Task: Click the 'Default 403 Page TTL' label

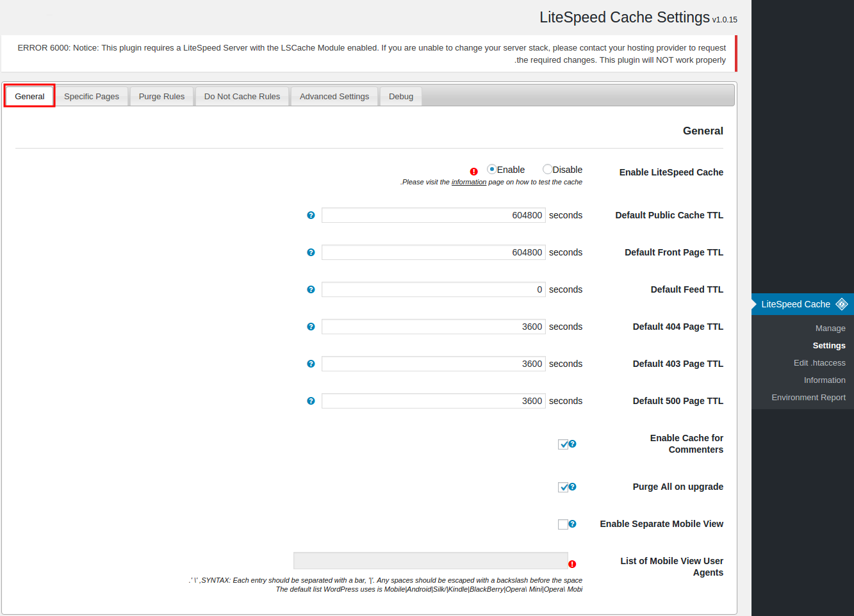Action: 678,364
